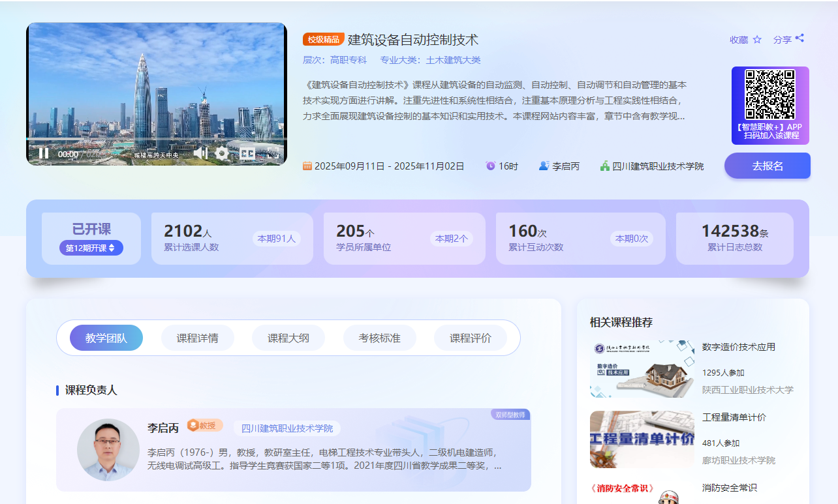Screen dimensions: 838x504
Task: Open the video player settings gear
Action: [x=223, y=153]
